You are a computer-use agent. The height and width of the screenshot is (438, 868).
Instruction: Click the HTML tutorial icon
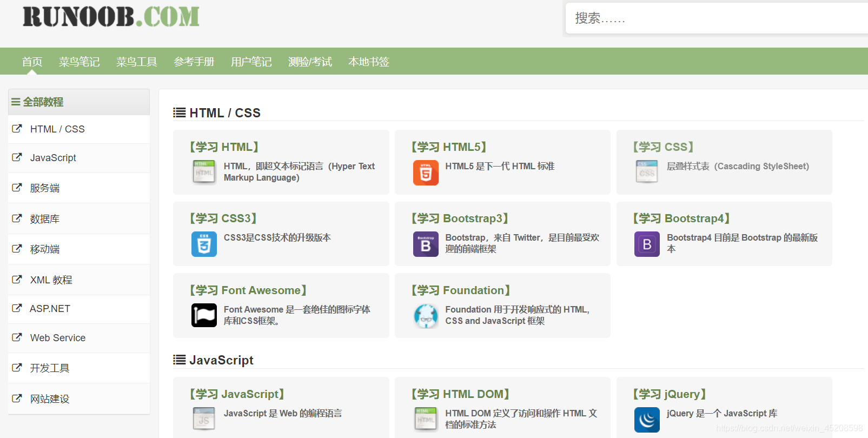[204, 172]
